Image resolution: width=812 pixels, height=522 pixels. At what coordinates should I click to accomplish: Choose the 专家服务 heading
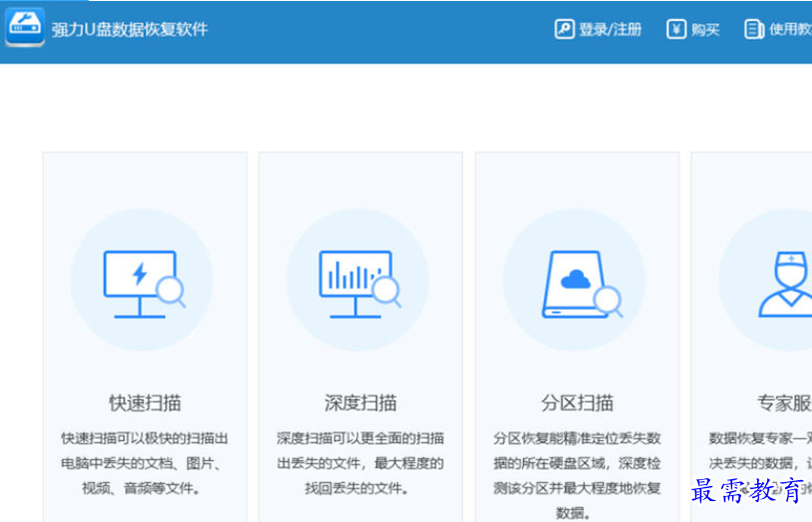(784, 402)
